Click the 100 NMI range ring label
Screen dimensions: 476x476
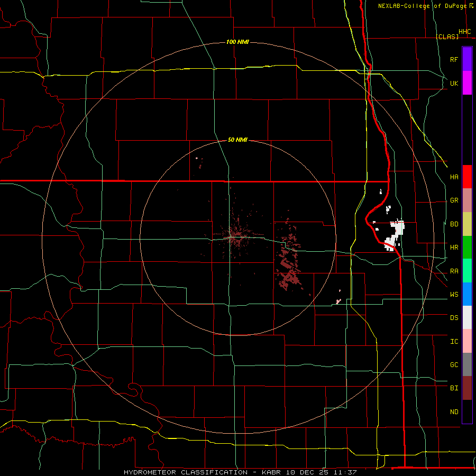tap(237, 42)
